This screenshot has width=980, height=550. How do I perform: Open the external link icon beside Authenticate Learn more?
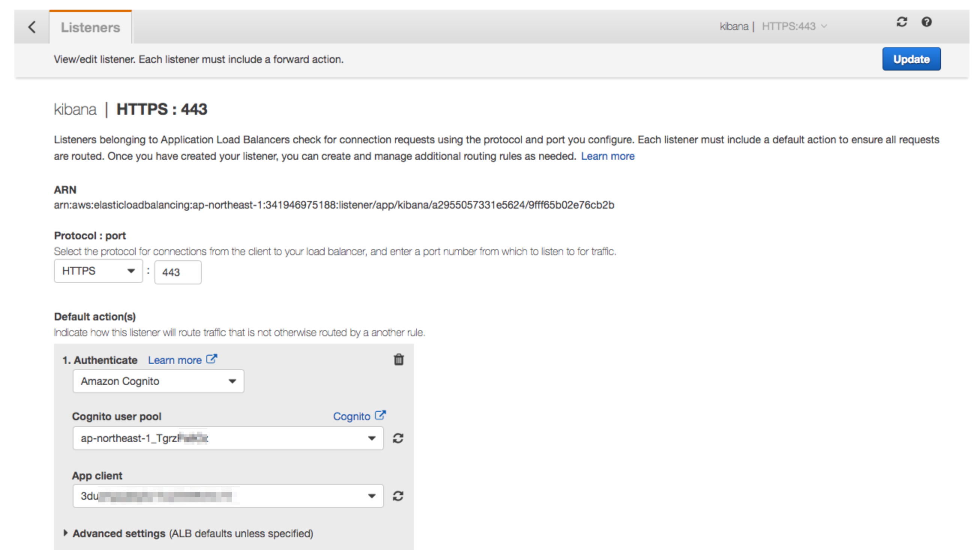click(211, 359)
